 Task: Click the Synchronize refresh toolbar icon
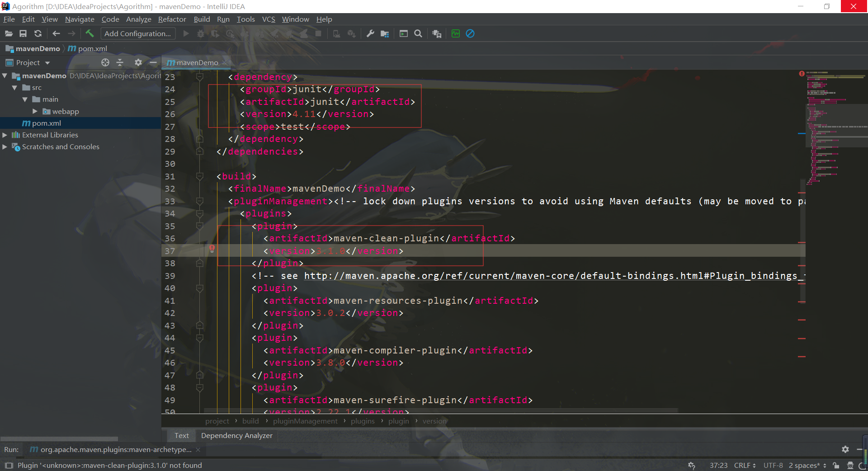[x=38, y=33]
